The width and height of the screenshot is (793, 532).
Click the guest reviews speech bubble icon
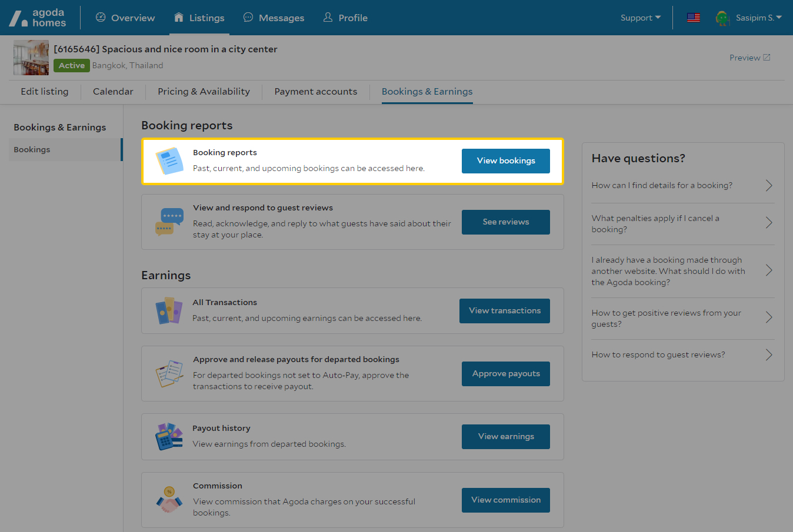coord(169,222)
